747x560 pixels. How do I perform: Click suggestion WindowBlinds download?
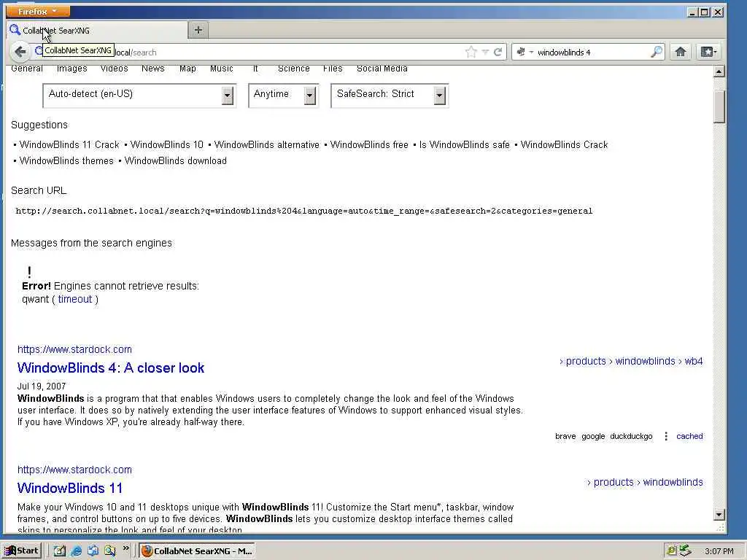click(175, 161)
